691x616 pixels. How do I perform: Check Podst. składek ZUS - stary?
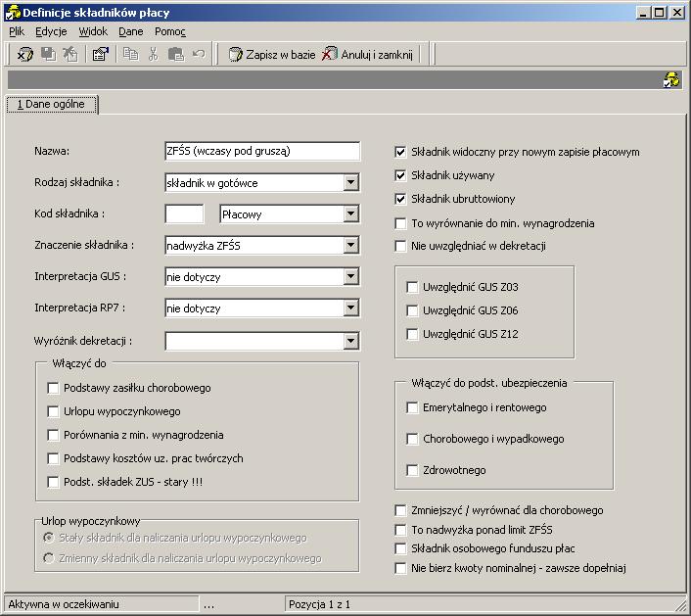pyautogui.click(x=53, y=482)
